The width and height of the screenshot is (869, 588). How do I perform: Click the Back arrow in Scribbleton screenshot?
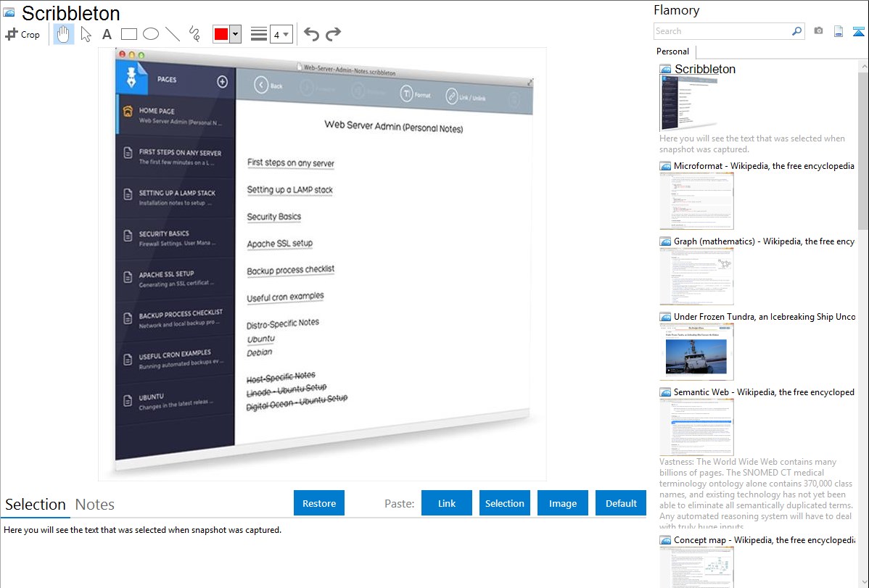click(261, 85)
